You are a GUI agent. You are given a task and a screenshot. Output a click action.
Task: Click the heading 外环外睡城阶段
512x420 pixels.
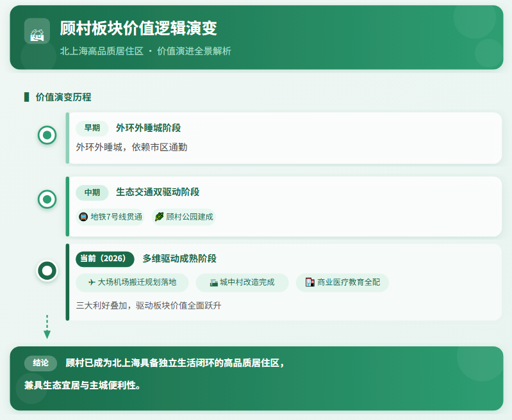pos(149,128)
